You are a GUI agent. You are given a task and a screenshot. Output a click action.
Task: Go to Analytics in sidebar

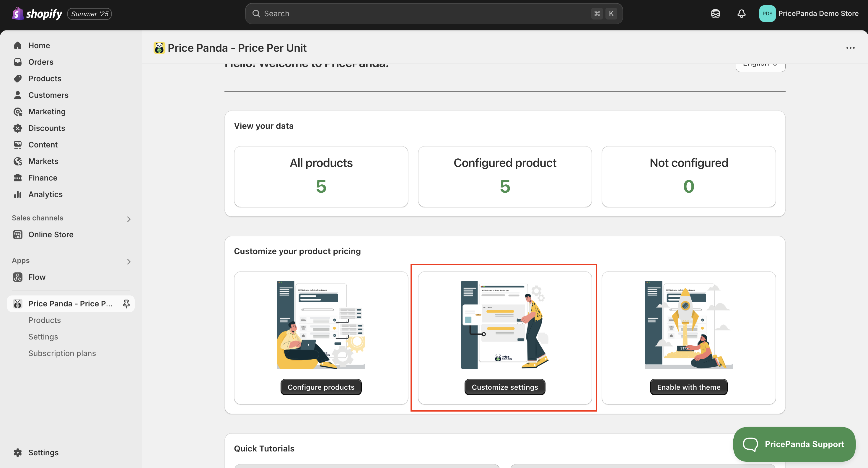click(45, 194)
